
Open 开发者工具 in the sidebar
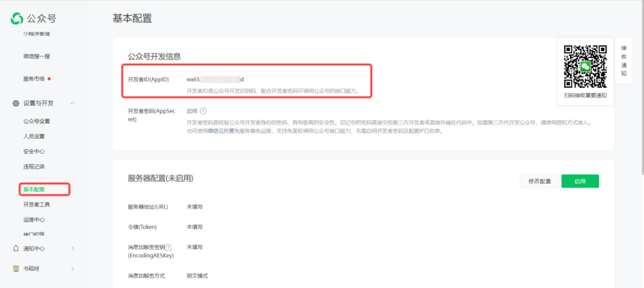pyautogui.click(x=37, y=205)
